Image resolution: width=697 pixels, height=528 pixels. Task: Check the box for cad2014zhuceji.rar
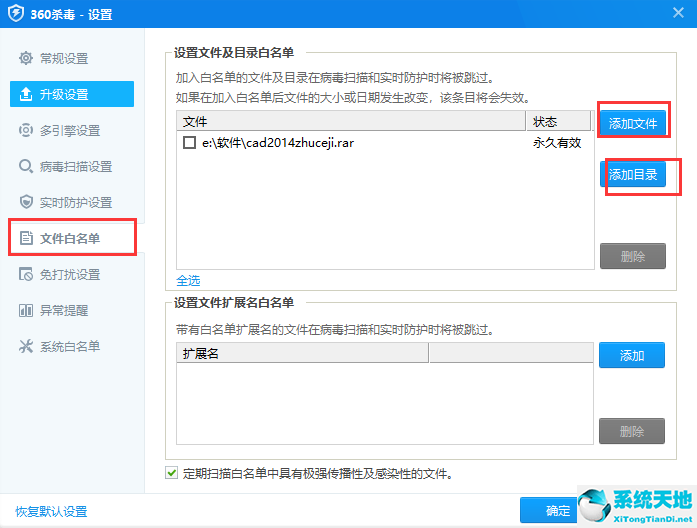pos(189,143)
